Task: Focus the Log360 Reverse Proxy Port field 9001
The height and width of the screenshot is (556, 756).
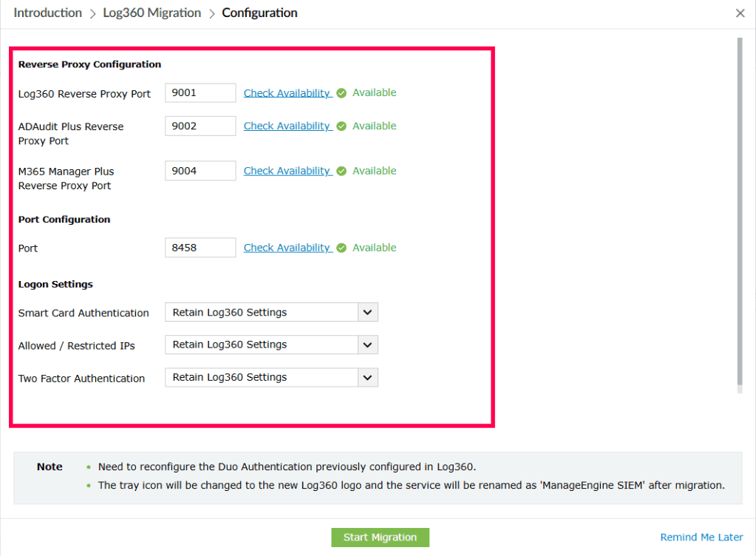Action: [x=200, y=92]
